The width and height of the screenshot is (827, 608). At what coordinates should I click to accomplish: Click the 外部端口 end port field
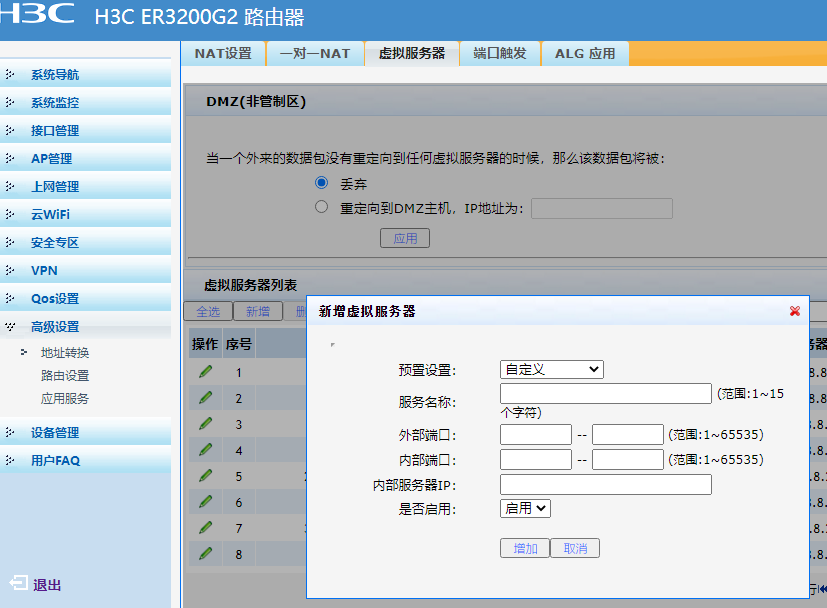point(628,435)
